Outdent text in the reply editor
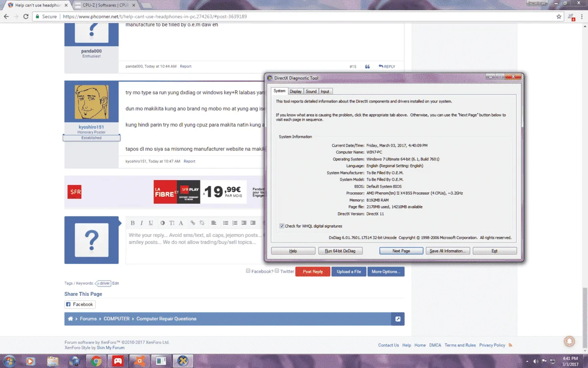The width and height of the screenshot is (588, 368). tap(244, 223)
